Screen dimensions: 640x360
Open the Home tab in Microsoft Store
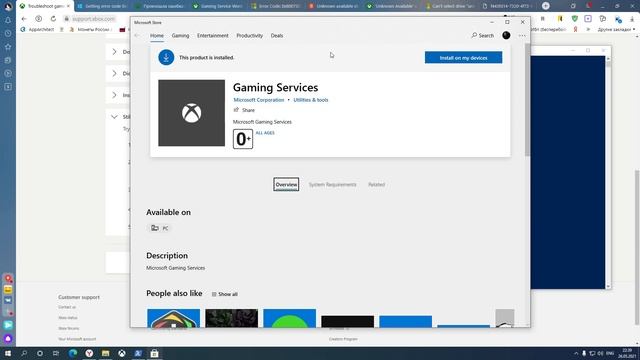tap(157, 36)
